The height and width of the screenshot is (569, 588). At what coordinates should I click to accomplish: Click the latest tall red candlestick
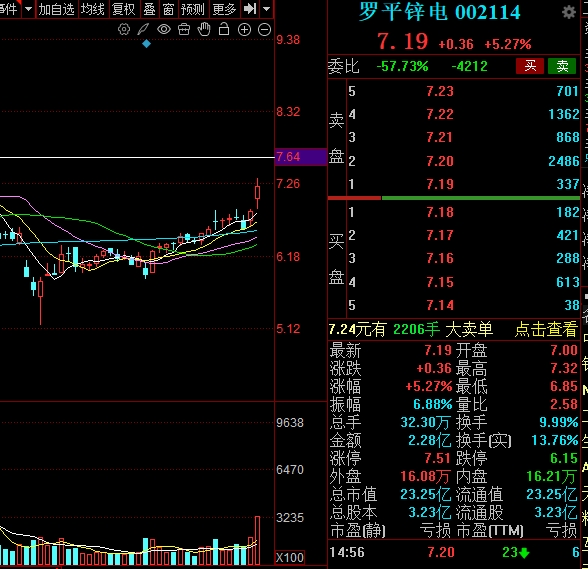pos(257,193)
